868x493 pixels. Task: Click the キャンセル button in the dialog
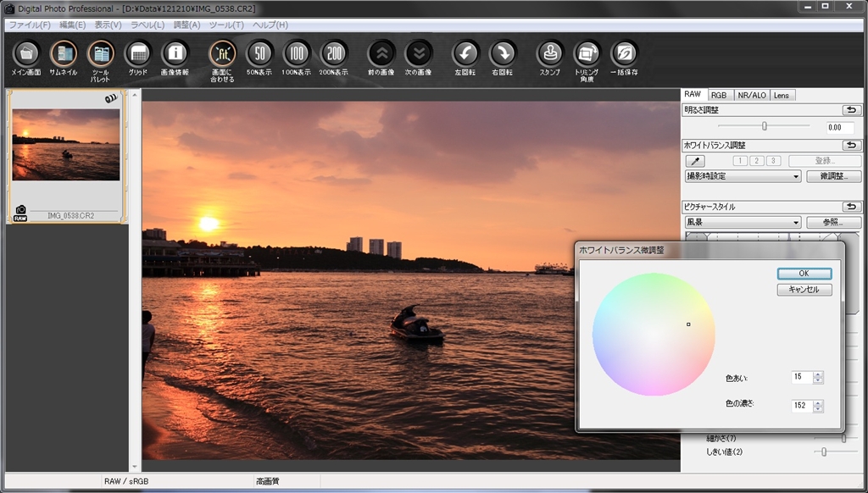(804, 290)
